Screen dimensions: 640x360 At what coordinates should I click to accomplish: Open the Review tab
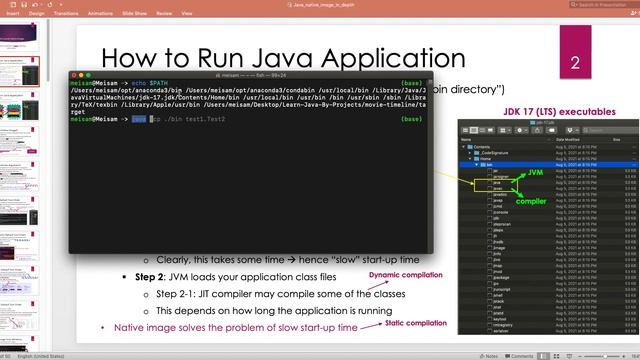(164, 13)
